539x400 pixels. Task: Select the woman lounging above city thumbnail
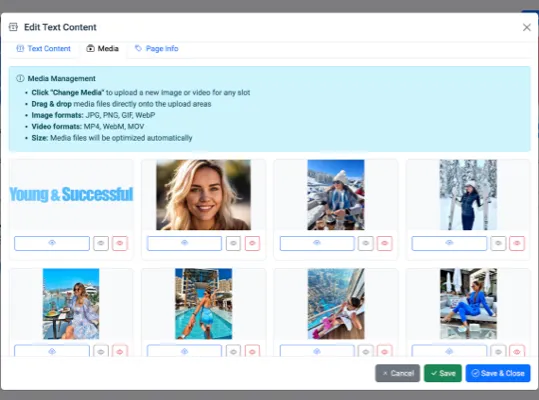tap(336, 304)
